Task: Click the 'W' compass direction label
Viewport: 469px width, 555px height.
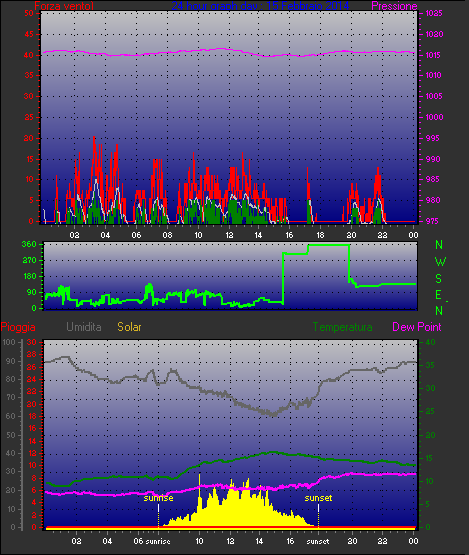Action: coord(440,262)
